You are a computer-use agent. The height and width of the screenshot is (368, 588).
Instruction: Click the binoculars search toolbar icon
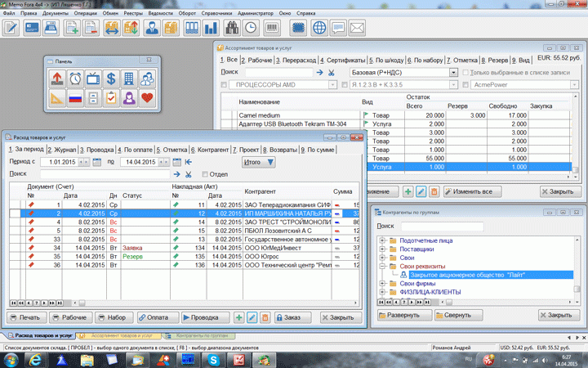click(232, 28)
